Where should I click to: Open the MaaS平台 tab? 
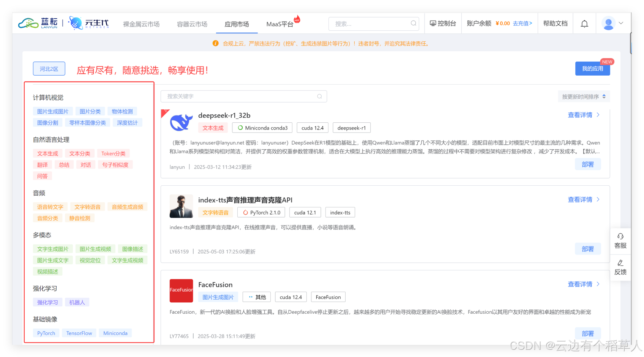280,24
